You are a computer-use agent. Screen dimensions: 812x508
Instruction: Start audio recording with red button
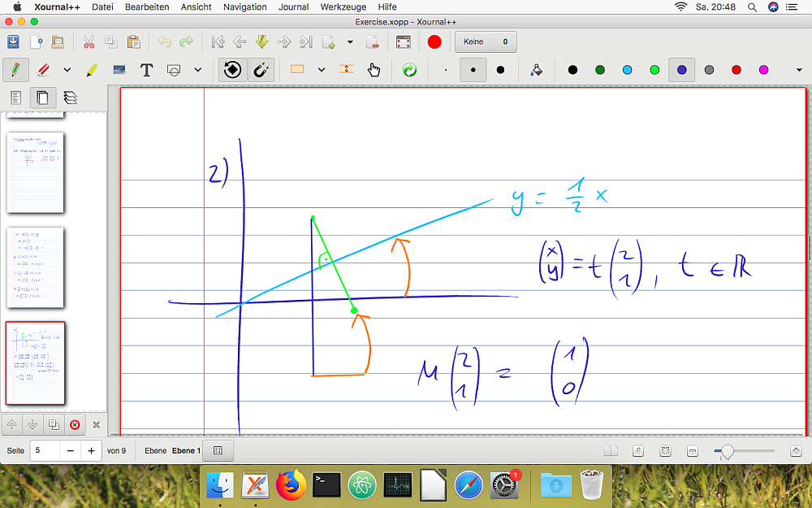(434, 42)
